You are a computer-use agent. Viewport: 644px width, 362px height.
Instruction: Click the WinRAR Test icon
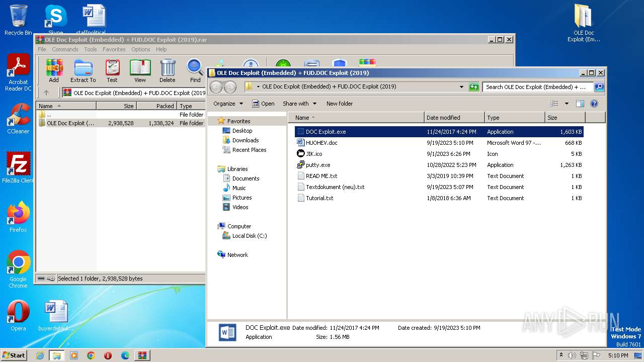coord(112,71)
